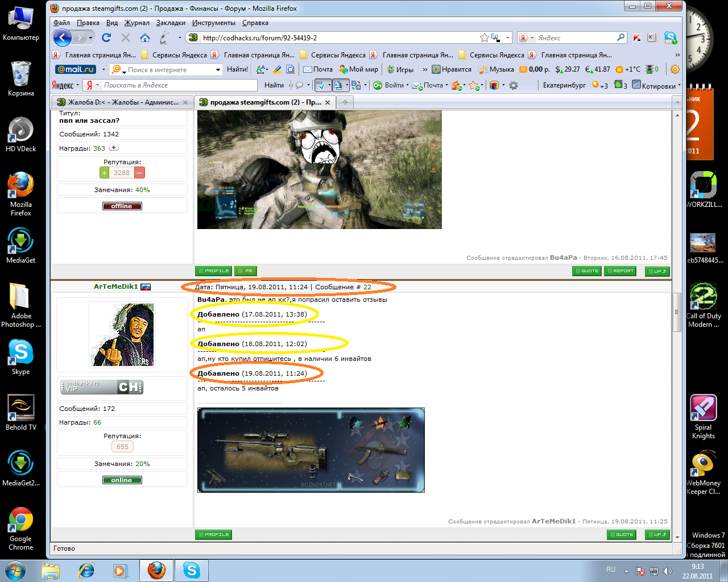Viewport: 728px width, 582px height.
Task: Go back to the previous page
Action: (63, 38)
